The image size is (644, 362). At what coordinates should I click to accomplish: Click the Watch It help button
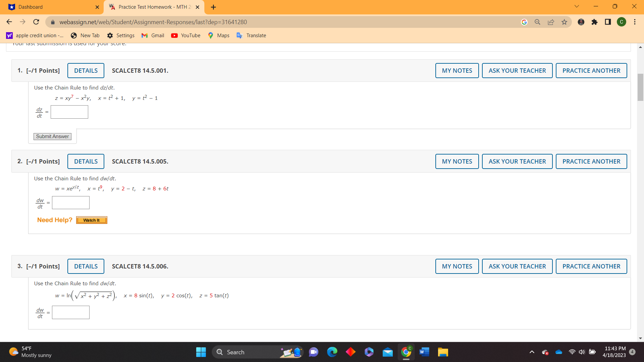pyautogui.click(x=92, y=220)
